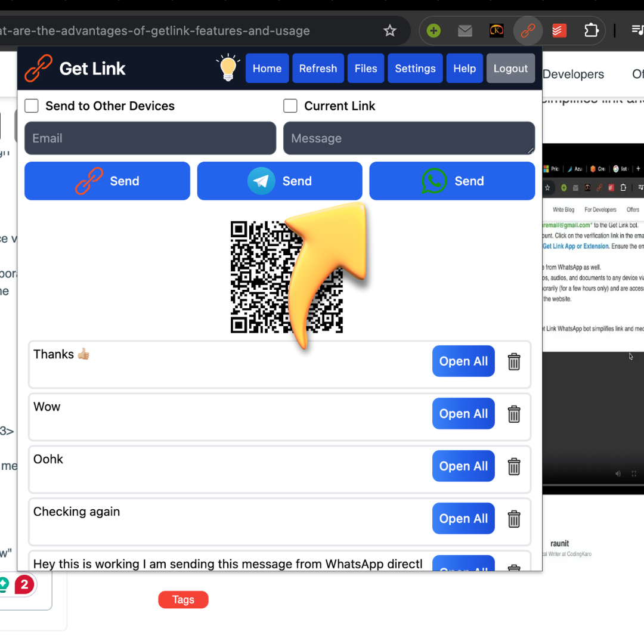Send via WhatsApp button
The width and height of the screenshot is (644, 644).
[x=452, y=181]
